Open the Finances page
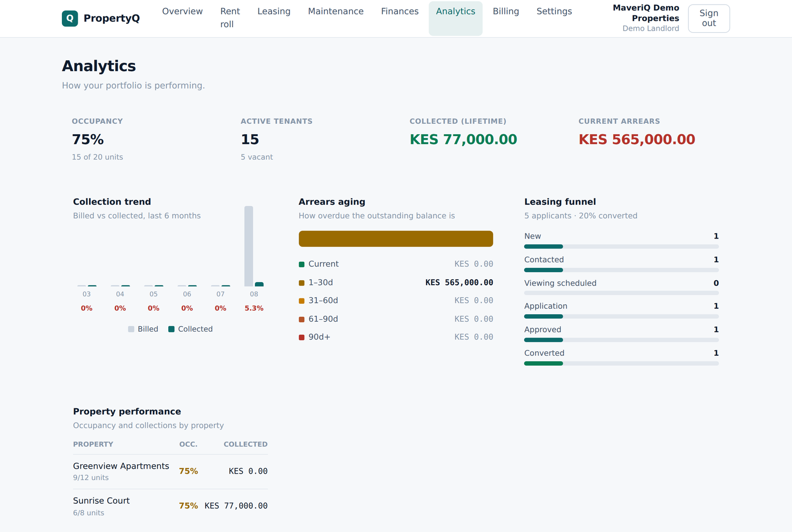 click(x=399, y=11)
